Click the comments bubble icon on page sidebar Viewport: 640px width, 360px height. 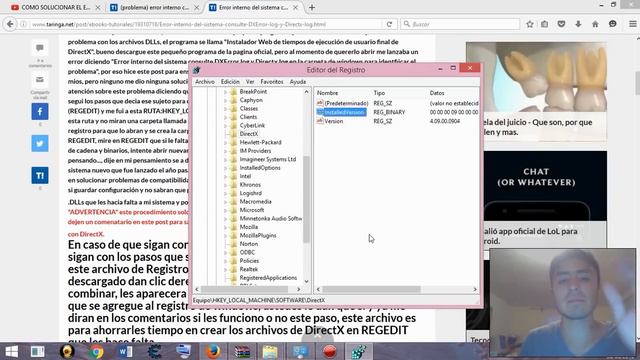(40, 48)
